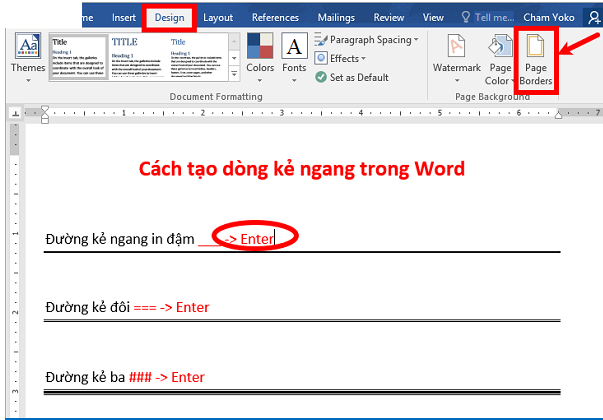The height and width of the screenshot is (420, 603).
Task: Open Page Borders dialog
Action: [534, 58]
